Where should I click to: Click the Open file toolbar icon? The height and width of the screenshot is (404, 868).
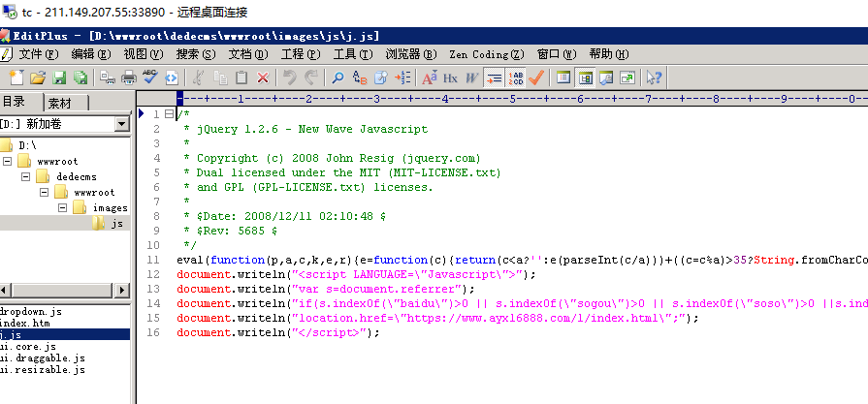(x=38, y=78)
